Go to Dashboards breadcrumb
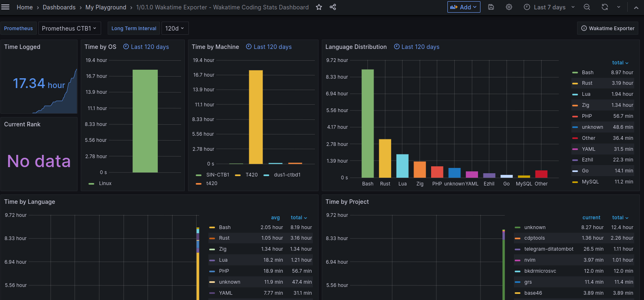This screenshot has width=644, height=300. click(59, 7)
